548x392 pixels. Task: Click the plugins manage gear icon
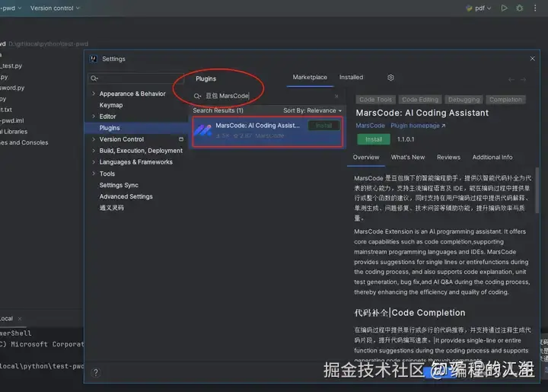[x=390, y=78]
